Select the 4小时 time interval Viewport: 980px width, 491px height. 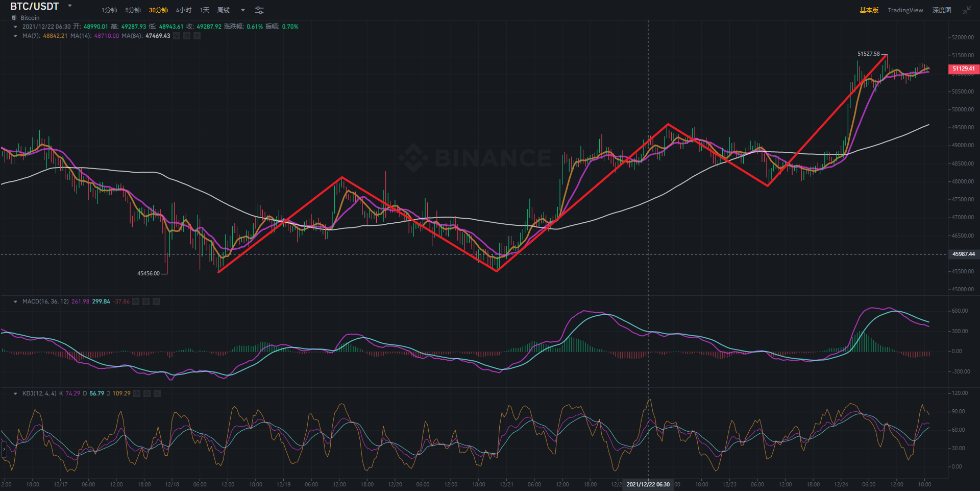tap(184, 10)
